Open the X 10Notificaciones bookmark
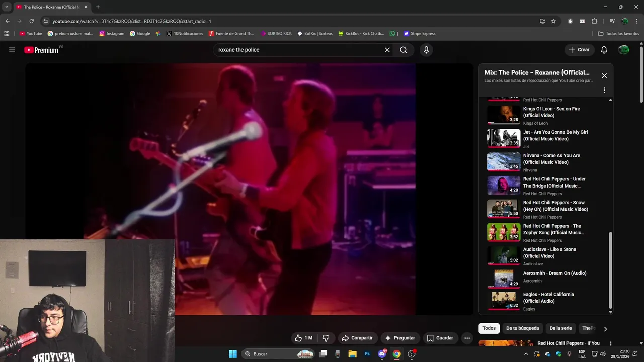This screenshot has width=644, height=362. point(185,34)
